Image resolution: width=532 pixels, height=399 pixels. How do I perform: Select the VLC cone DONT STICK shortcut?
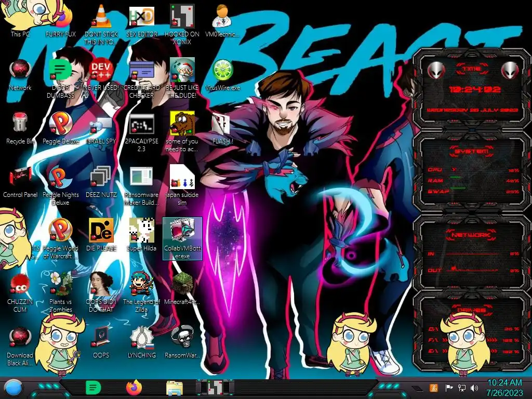101,24
